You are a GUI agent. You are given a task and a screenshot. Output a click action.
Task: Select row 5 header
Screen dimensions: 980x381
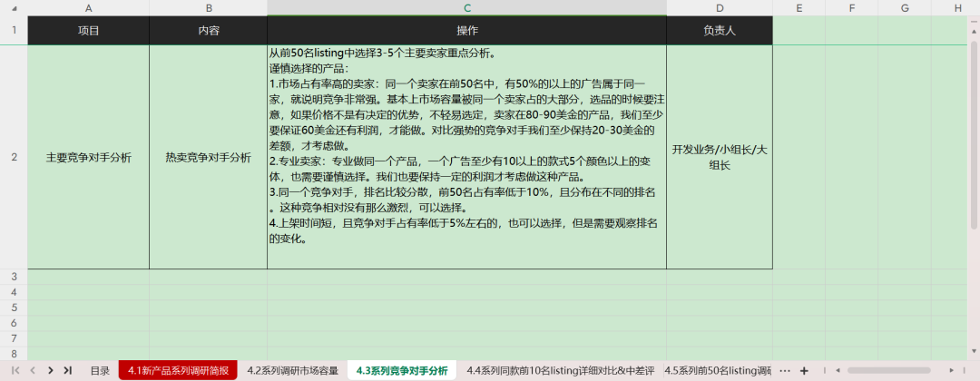14,308
